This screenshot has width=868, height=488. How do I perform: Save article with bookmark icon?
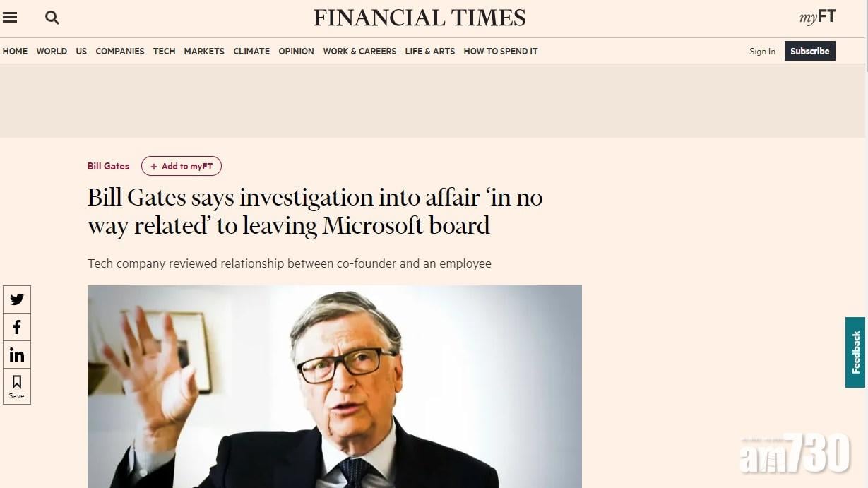pyautogui.click(x=17, y=386)
